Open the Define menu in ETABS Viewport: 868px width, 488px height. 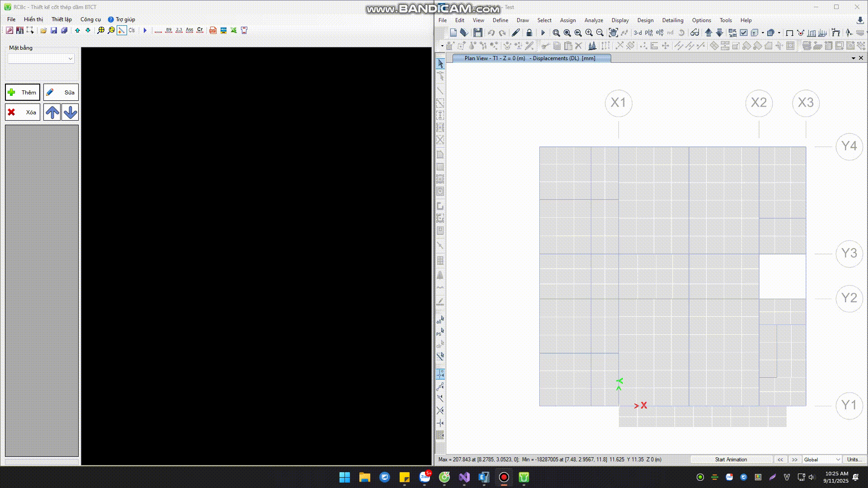[x=500, y=20]
